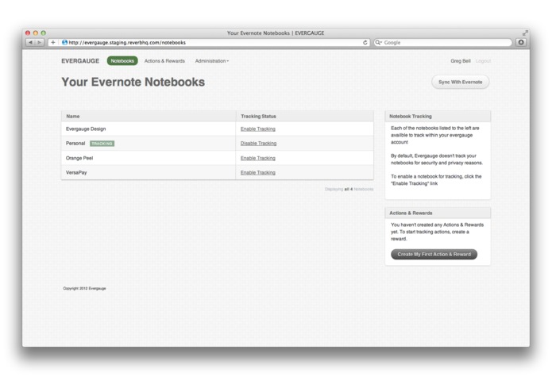552x392 pixels.
Task: Click the Actions & Rewards panel header
Action: click(x=438, y=213)
